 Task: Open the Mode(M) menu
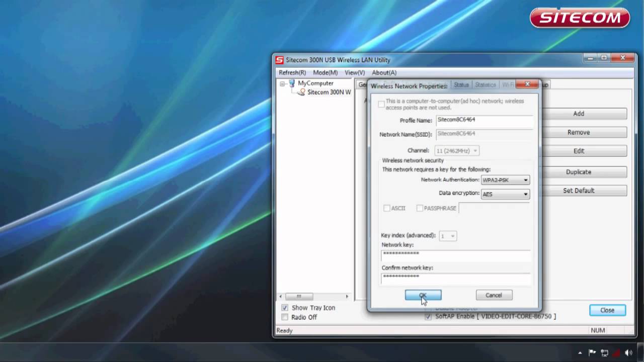[x=325, y=73]
